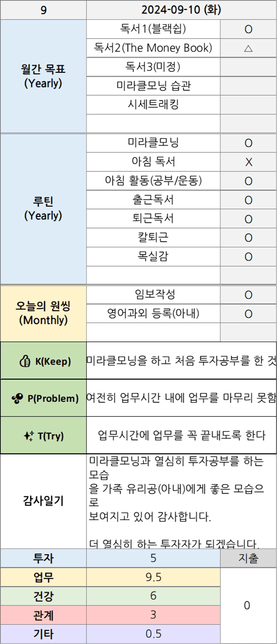Click the thumbs-up icon beside K(Keep)

point(25,361)
